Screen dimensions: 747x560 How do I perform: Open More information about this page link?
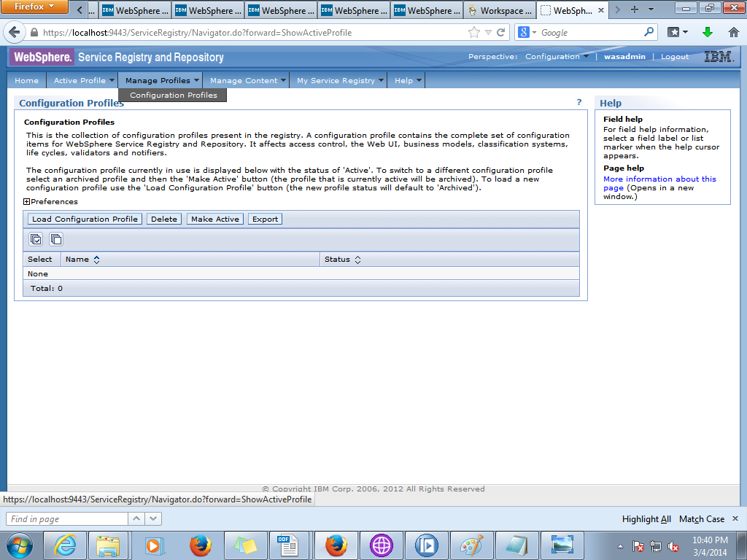[659, 183]
